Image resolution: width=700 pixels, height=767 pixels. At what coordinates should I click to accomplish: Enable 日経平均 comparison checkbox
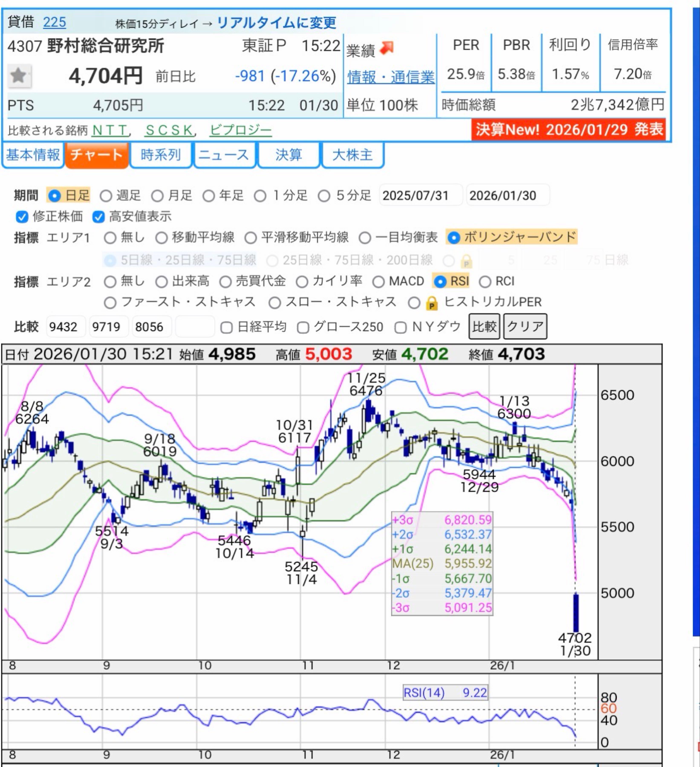click(x=226, y=327)
